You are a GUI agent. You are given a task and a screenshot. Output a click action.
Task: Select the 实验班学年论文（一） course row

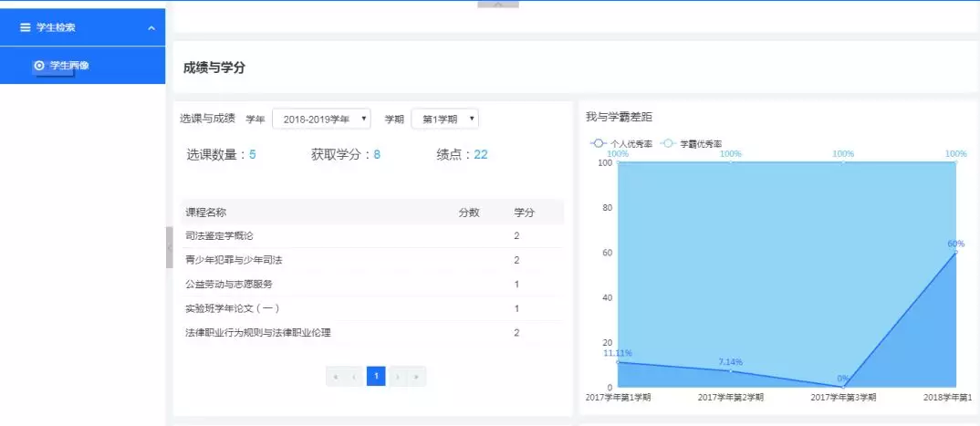pyautogui.click(x=372, y=308)
